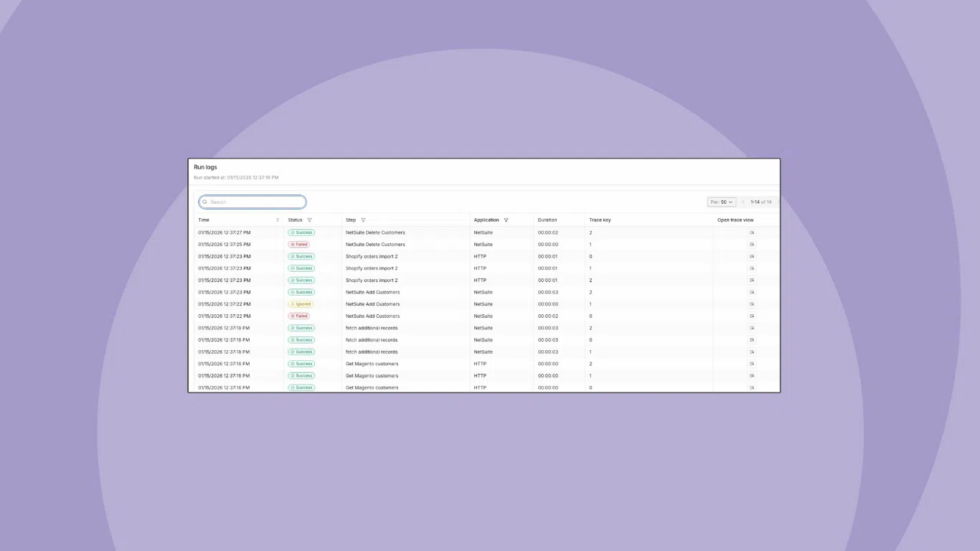This screenshot has height=551, width=980.
Task: Open trace view for the first Shopify orders import 2 row
Action: coord(751,256)
